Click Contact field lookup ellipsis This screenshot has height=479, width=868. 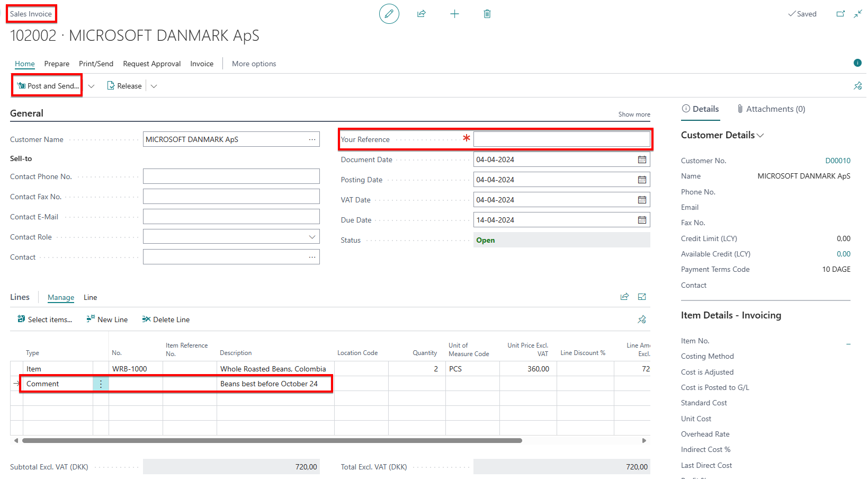click(312, 257)
